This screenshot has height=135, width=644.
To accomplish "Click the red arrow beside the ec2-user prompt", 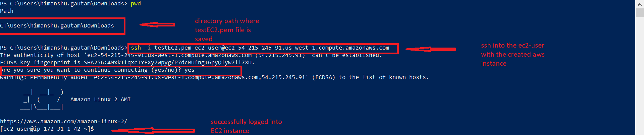I will [153, 130].
